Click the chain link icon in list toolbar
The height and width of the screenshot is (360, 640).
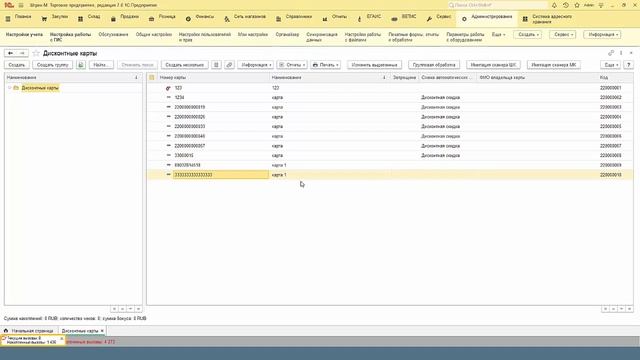(x=229, y=65)
